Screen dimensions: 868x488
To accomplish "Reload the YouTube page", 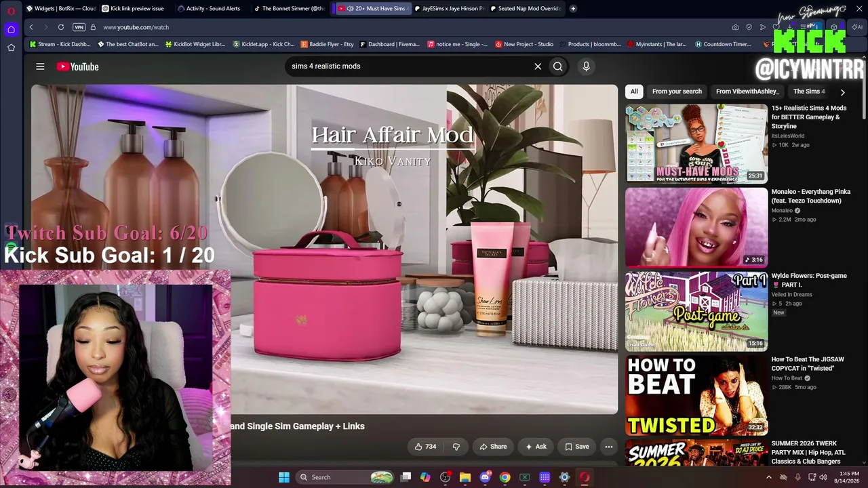I will [61, 27].
